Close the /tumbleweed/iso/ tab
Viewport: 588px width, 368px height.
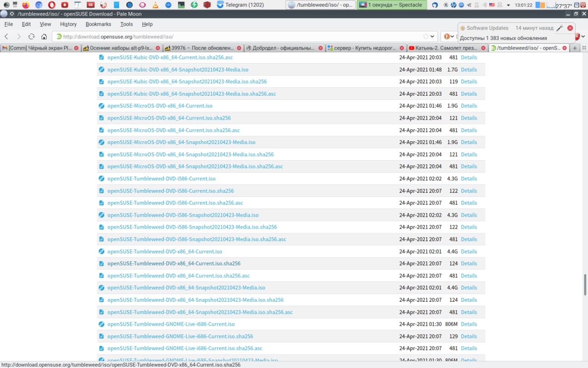pos(565,48)
